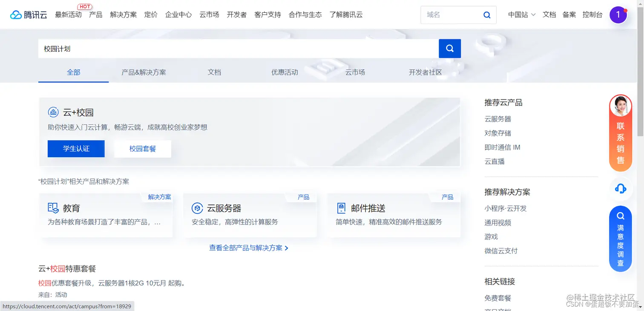Open the 合作与生态 menu item

tap(305, 14)
